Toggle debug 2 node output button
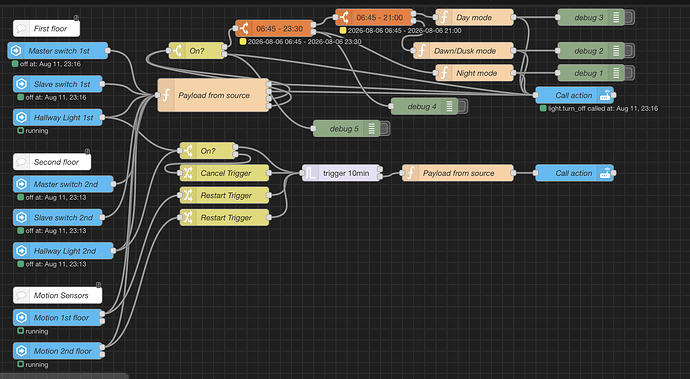The width and height of the screenshot is (690, 379). tap(629, 51)
